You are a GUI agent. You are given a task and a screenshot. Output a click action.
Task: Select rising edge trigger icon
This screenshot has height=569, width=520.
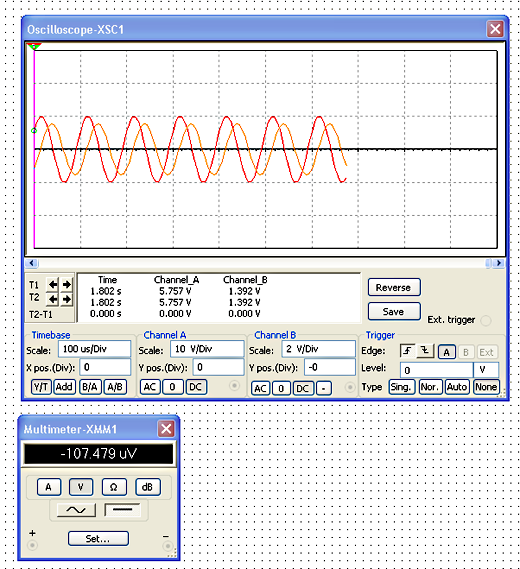click(408, 351)
